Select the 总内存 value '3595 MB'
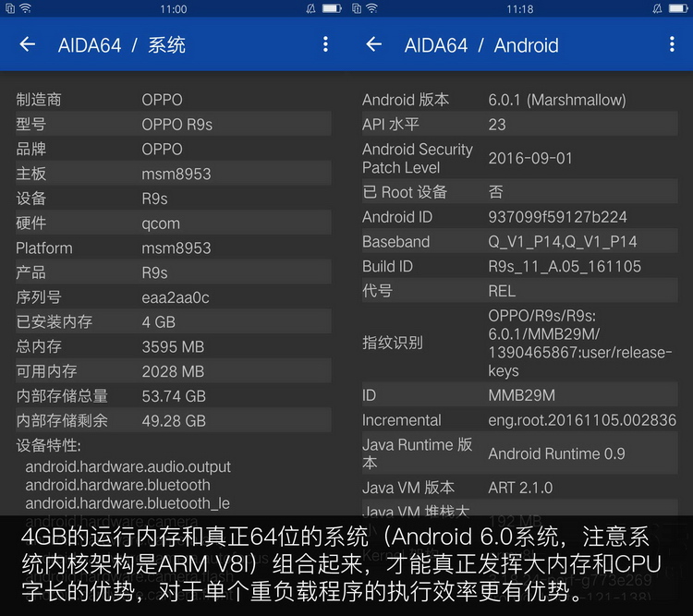 173,347
